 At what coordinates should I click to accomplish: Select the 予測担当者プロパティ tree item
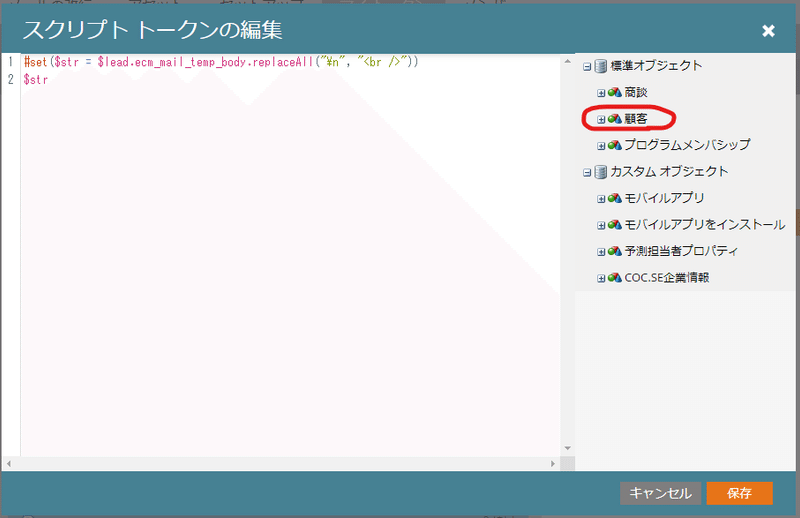pos(681,251)
